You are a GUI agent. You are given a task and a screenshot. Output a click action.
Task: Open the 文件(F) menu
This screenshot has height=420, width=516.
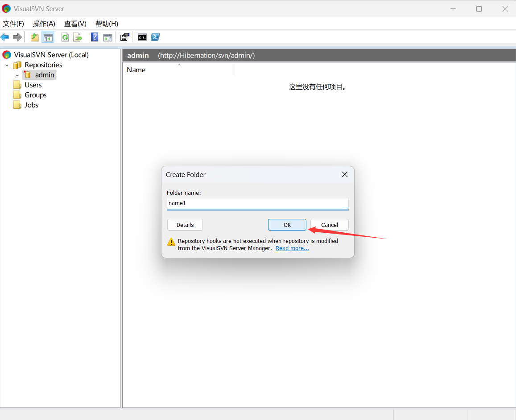click(x=13, y=24)
